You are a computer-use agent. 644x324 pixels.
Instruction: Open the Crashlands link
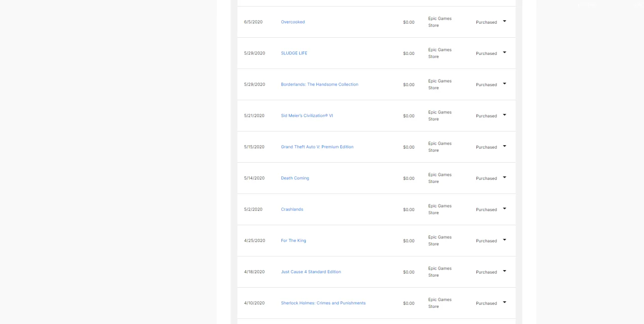pos(292,210)
